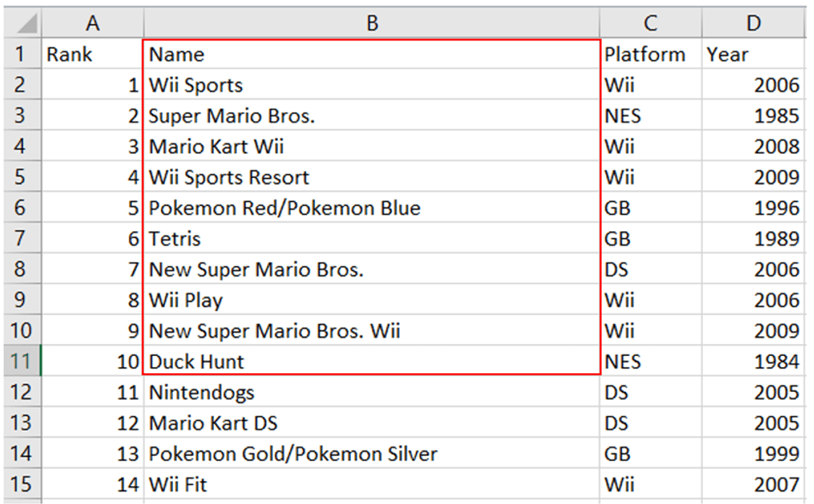
Task: Select row 1 header
Action: tap(21, 54)
